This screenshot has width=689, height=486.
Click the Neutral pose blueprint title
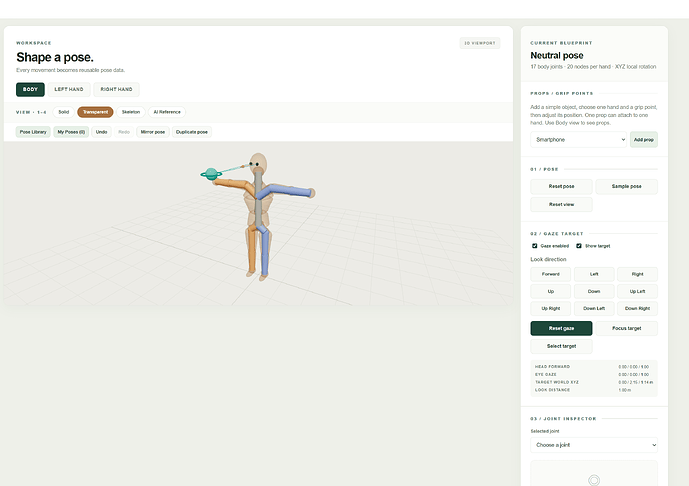(557, 55)
